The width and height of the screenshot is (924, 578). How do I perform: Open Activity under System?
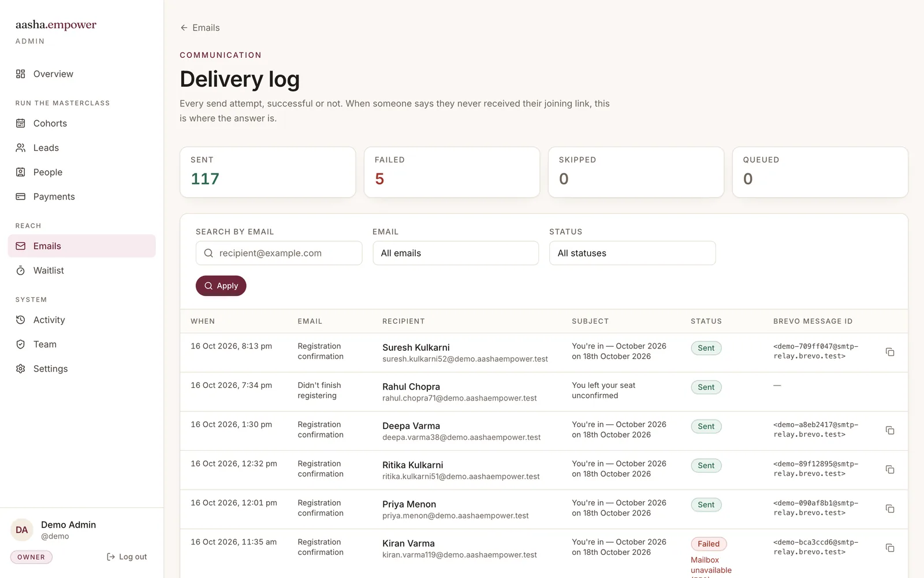click(82, 320)
